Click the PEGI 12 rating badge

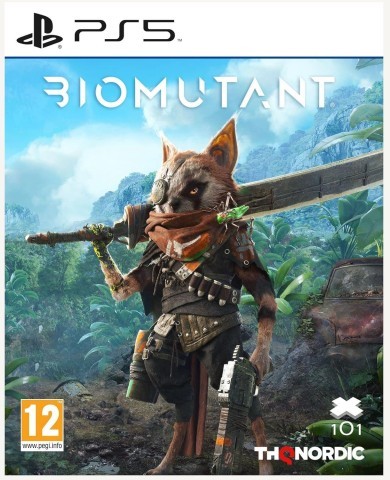(42, 425)
